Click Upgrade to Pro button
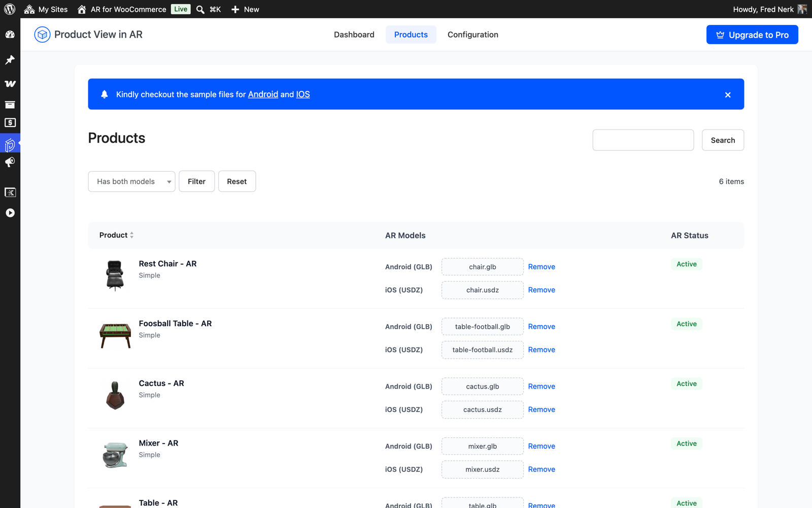 (x=752, y=35)
